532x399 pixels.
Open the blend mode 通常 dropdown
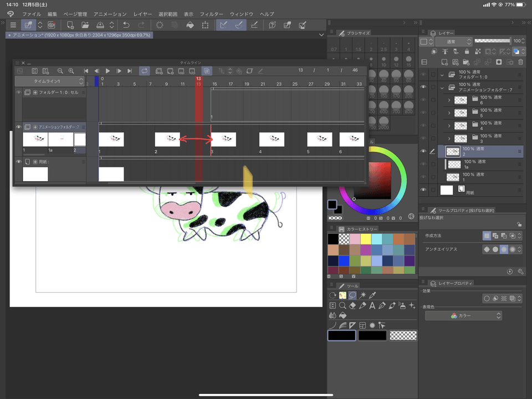point(453,42)
